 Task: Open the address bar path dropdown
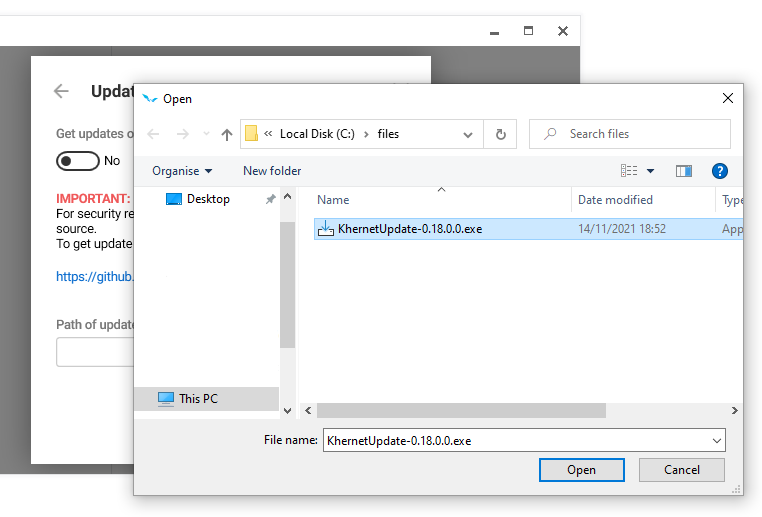[x=468, y=134]
